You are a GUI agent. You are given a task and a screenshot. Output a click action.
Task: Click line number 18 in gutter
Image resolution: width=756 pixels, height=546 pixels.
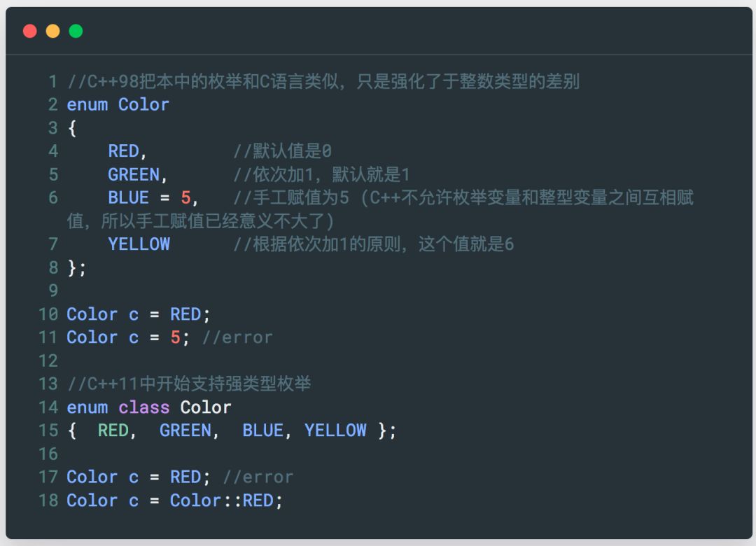coord(48,500)
